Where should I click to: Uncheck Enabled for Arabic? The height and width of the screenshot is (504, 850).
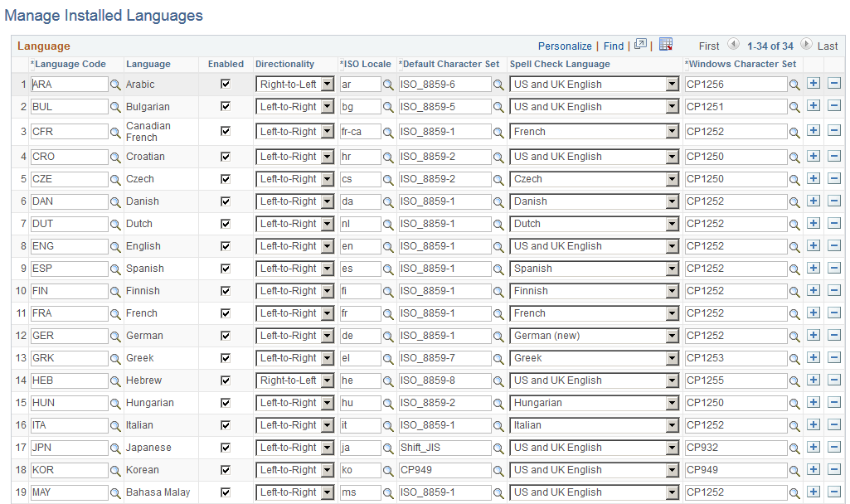point(226,84)
